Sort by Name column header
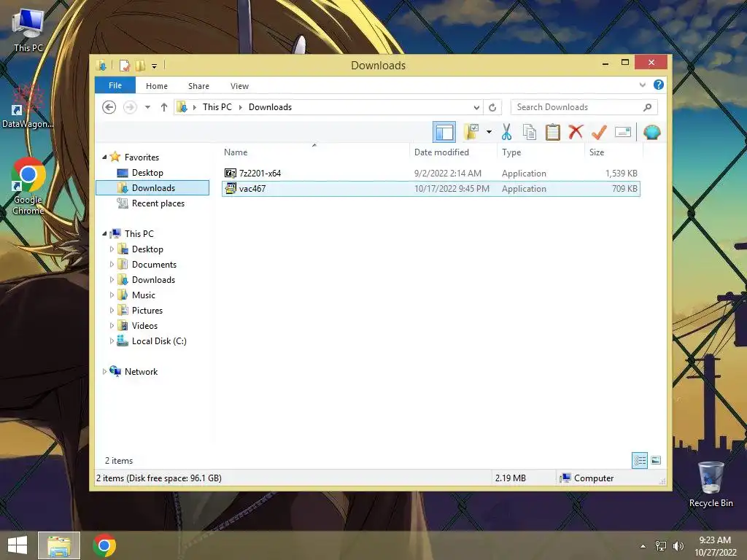 [314, 152]
